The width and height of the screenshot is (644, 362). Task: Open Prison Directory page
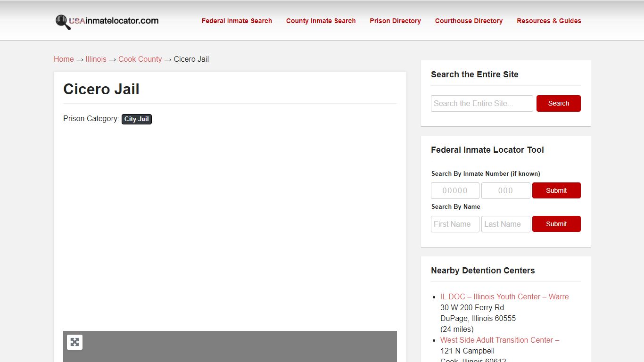[395, 21]
